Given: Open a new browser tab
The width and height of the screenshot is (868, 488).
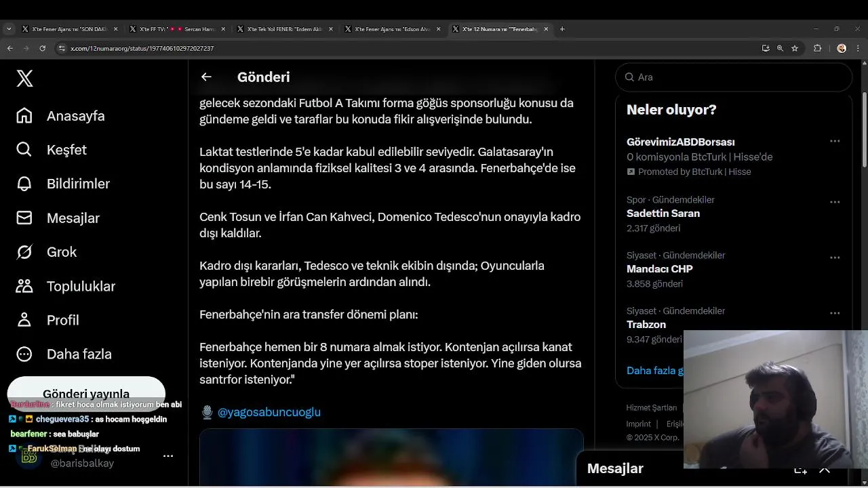Looking at the screenshot, I should (562, 29).
